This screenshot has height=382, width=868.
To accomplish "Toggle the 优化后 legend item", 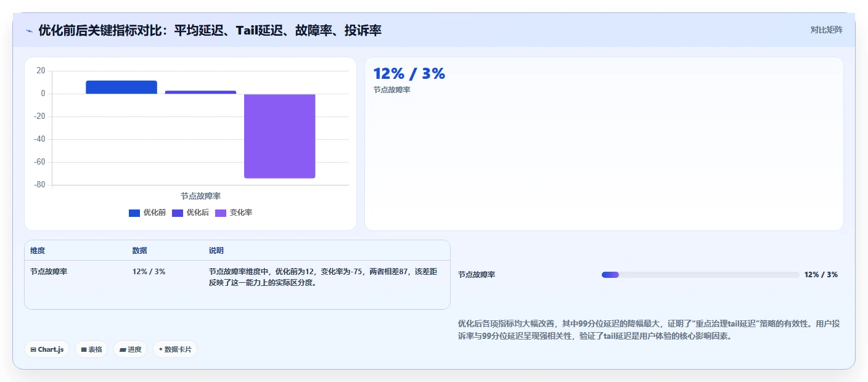I will click(190, 213).
